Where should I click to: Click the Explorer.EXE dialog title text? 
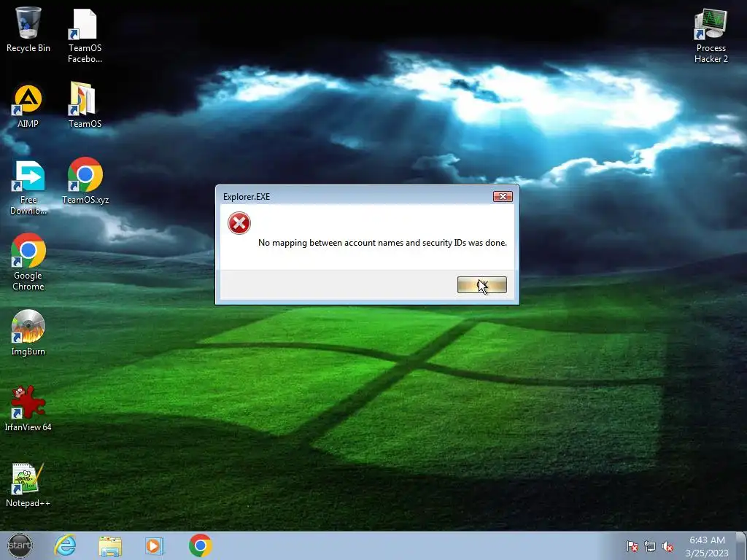pyautogui.click(x=247, y=197)
